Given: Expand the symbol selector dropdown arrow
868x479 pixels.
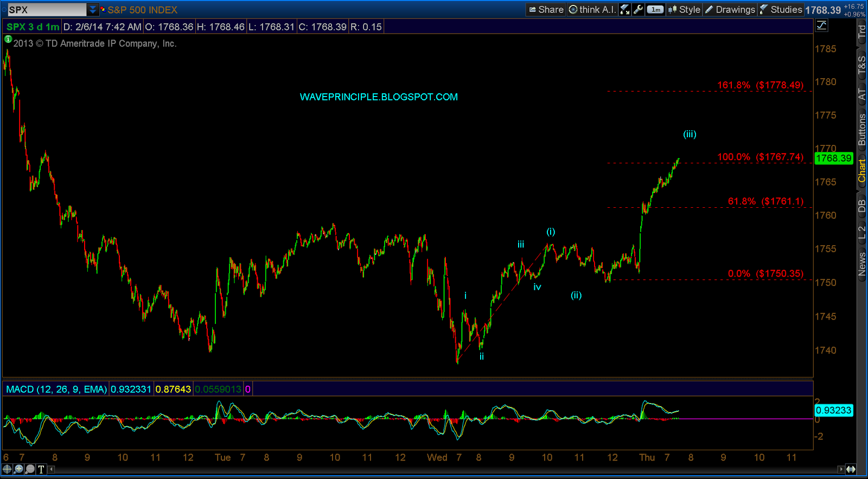Looking at the screenshot, I should pyautogui.click(x=92, y=10).
